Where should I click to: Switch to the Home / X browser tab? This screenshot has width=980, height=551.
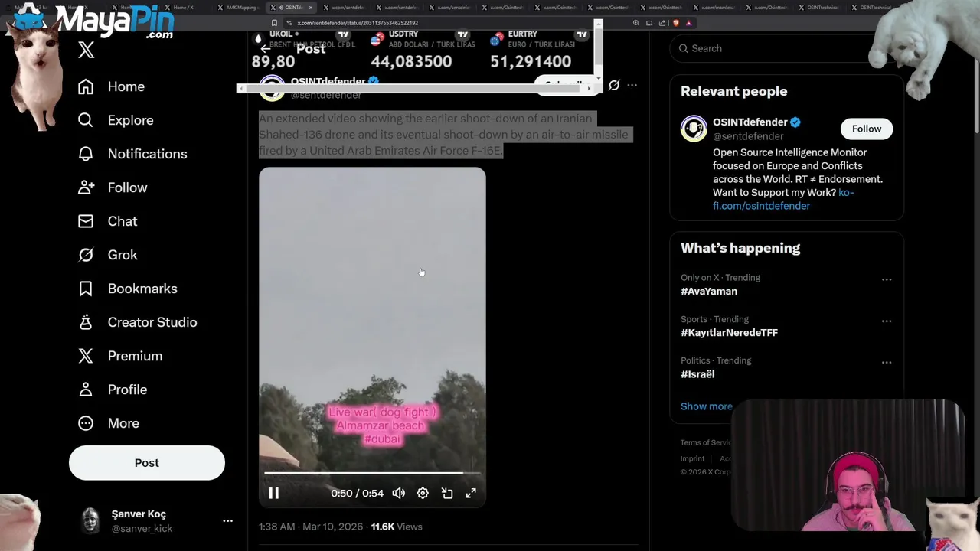[182, 8]
